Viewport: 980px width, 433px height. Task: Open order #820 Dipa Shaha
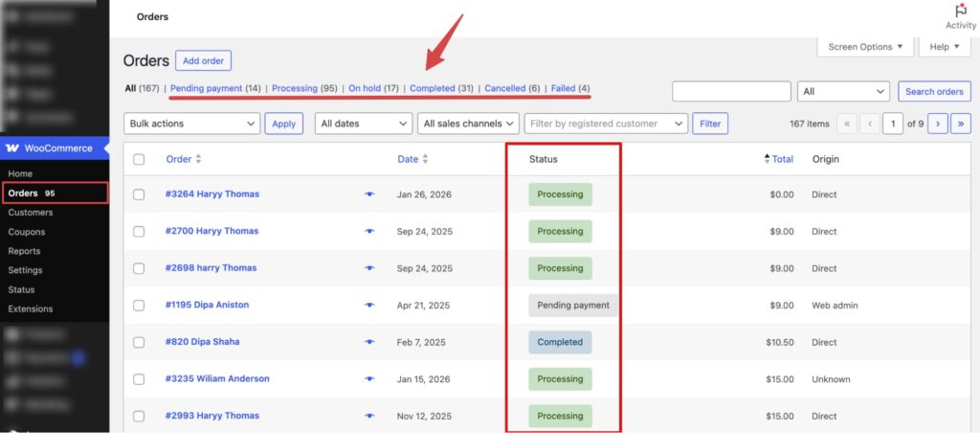point(203,342)
